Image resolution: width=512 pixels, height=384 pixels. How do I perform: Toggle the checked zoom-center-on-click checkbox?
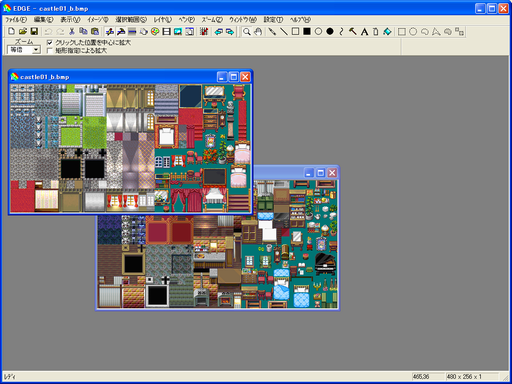[50, 42]
